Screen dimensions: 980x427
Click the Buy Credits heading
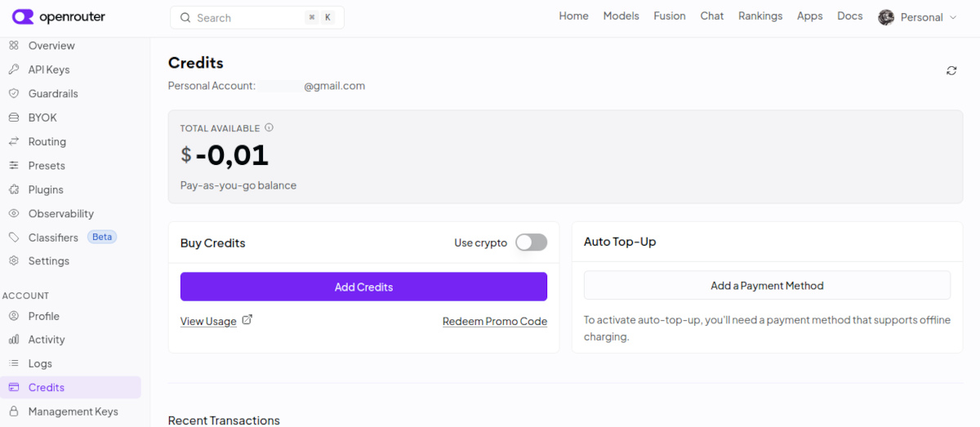(x=213, y=242)
